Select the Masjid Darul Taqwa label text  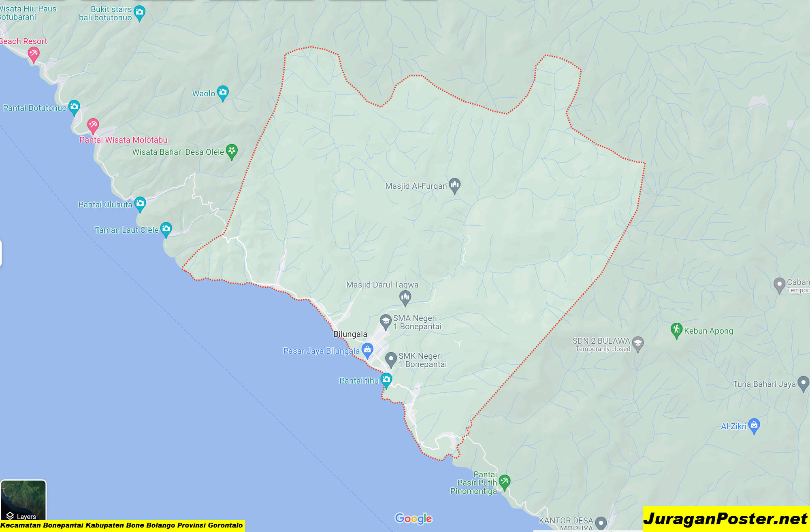click(x=382, y=285)
